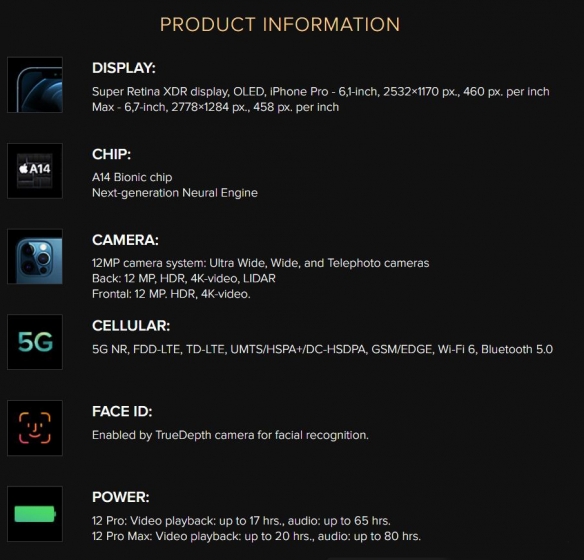This screenshot has width=584, height=560.
Task: Click the CHIP: heading
Action: [111, 154]
